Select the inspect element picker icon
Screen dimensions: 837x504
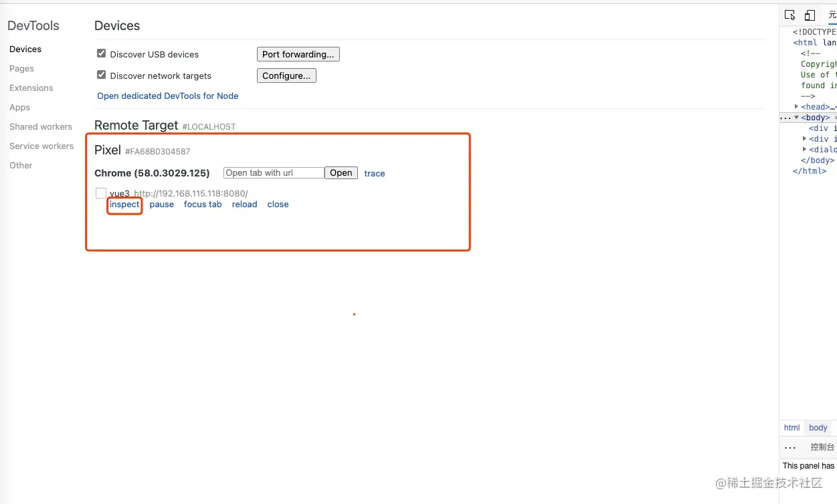790,15
